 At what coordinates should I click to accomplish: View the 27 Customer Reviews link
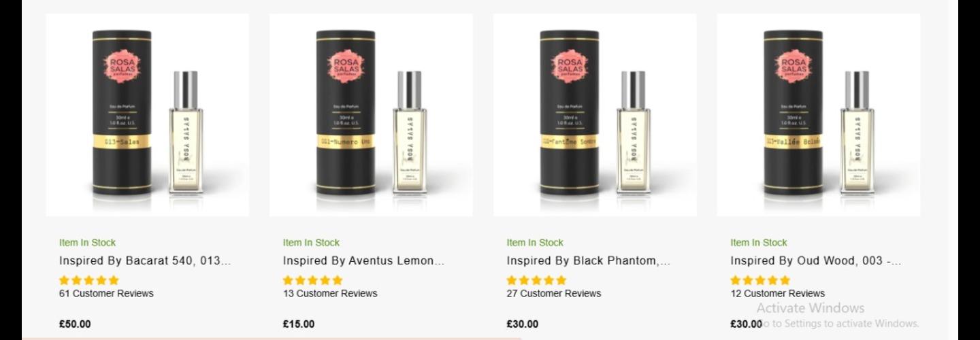click(554, 294)
